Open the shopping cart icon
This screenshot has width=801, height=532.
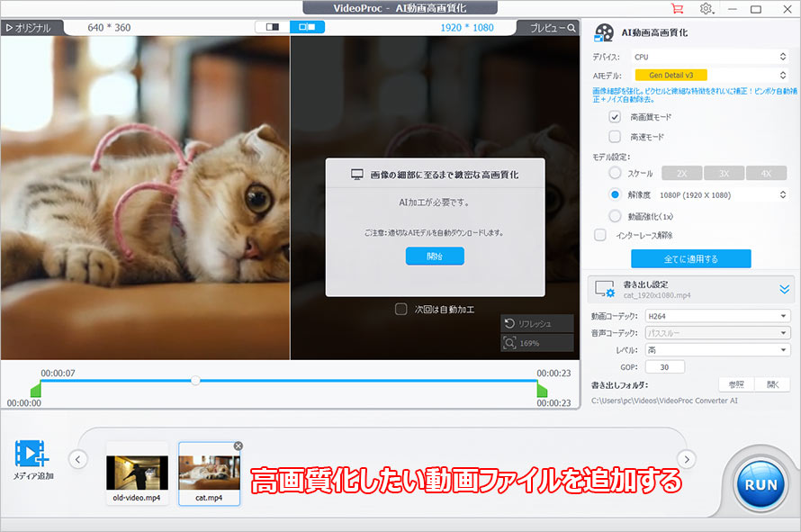point(678,9)
